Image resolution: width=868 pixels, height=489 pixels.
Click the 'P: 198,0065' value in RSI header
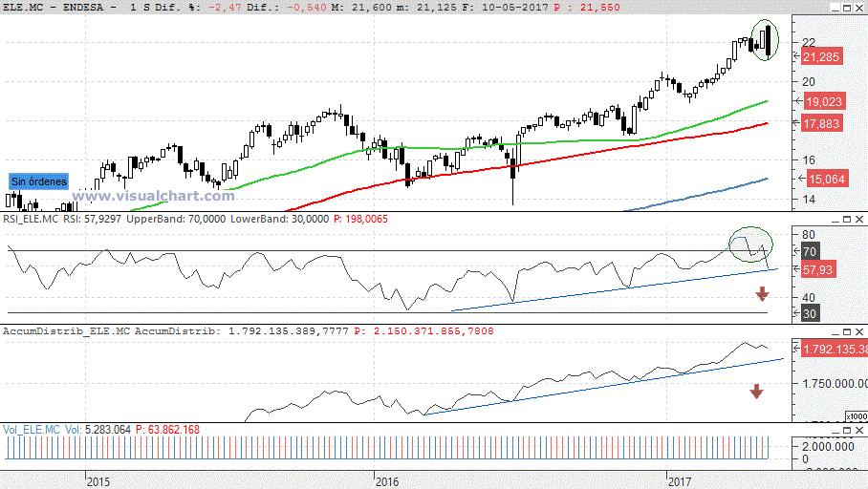tap(361, 219)
